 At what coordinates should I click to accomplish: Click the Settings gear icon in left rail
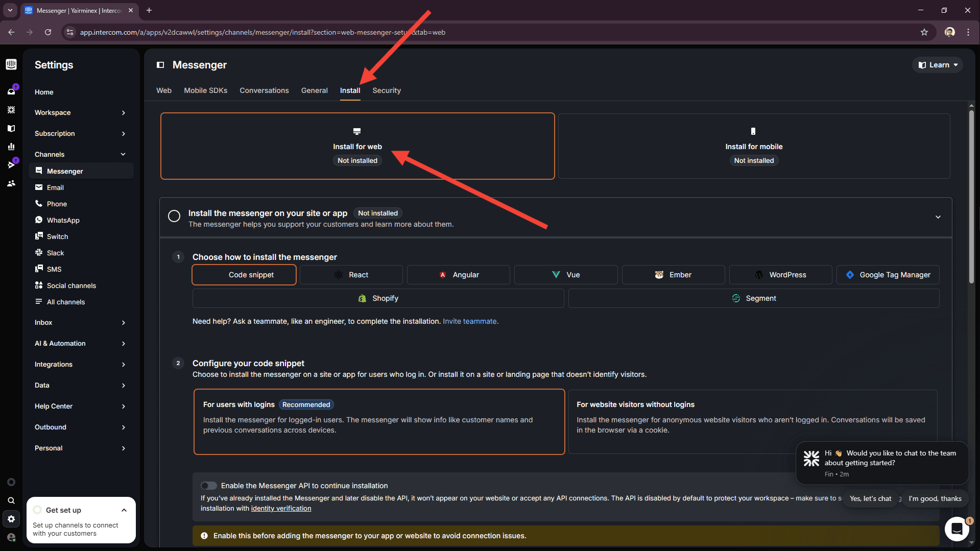click(11, 519)
